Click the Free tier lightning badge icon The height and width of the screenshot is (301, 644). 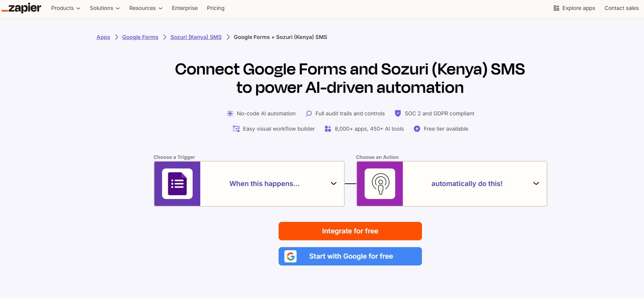[x=417, y=129]
